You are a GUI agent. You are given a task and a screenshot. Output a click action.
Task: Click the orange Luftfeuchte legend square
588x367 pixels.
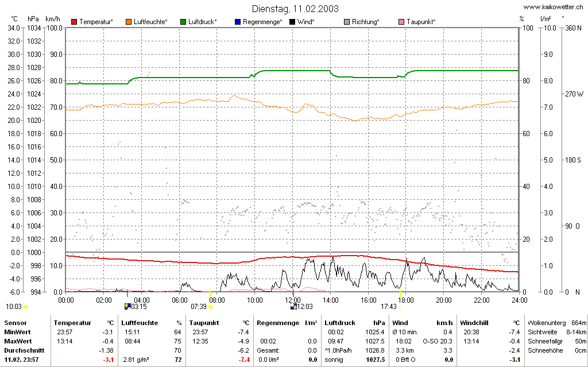(x=129, y=22)
